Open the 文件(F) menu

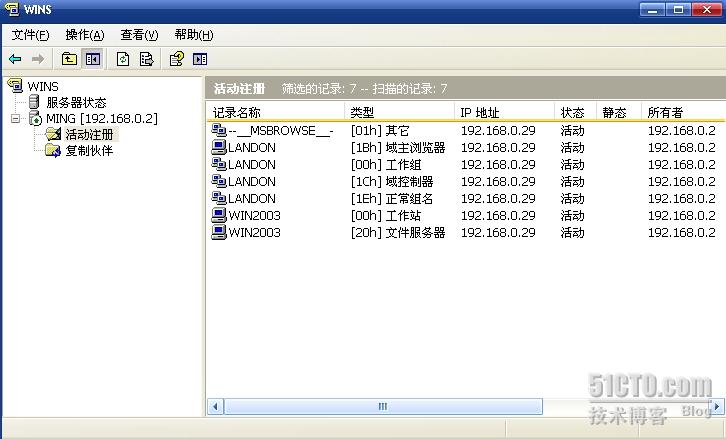tap(30, 35)
